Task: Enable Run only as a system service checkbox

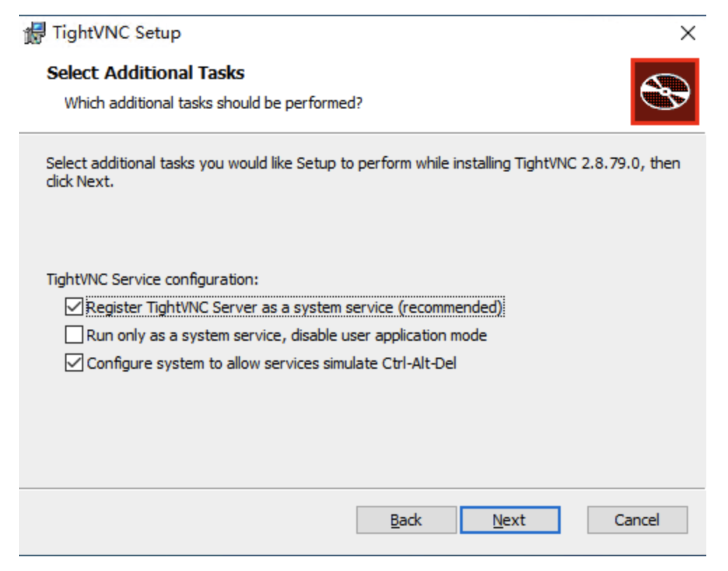Action: click(73, 334)
